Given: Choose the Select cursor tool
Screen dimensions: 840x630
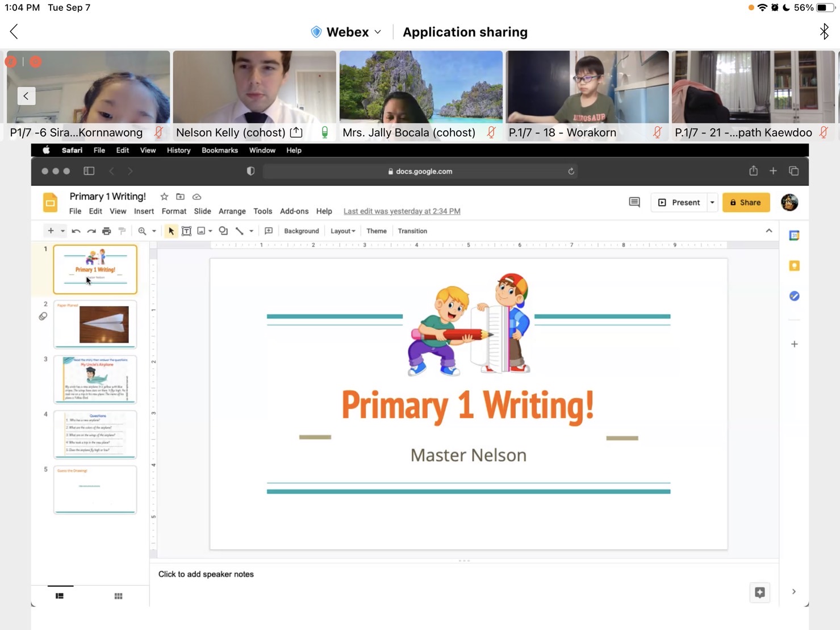Looking at the screenshot, I should [171, 231].
